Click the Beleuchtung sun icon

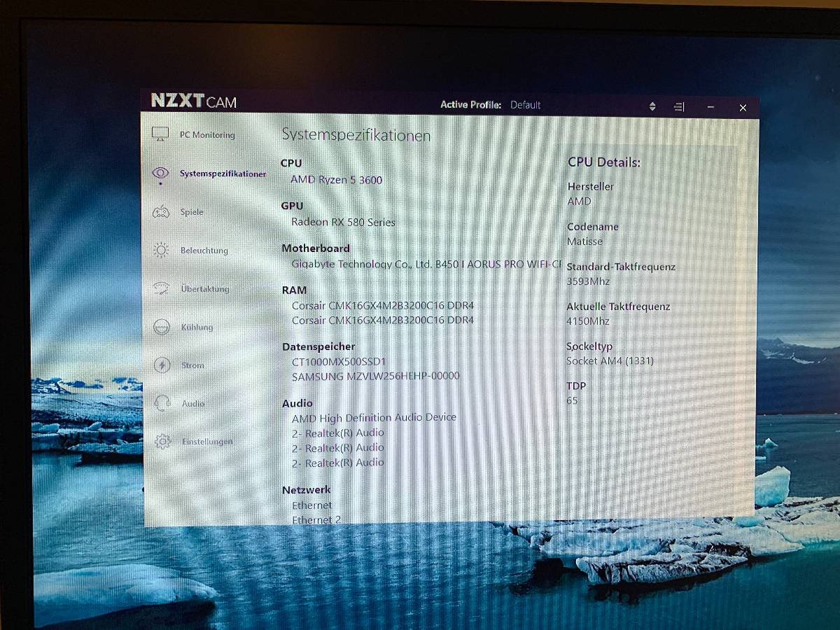(x=161, y=250)
